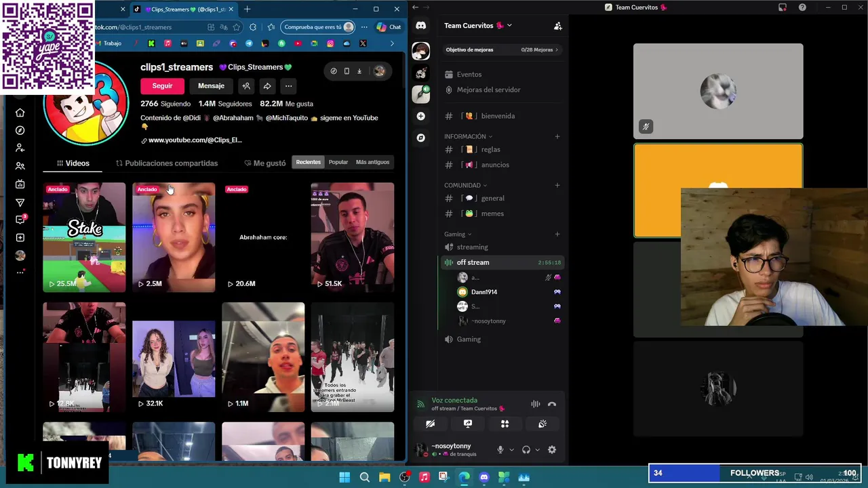Open Discord soundboard button
This screenshot has height=488, width=868.
[542, 424]
